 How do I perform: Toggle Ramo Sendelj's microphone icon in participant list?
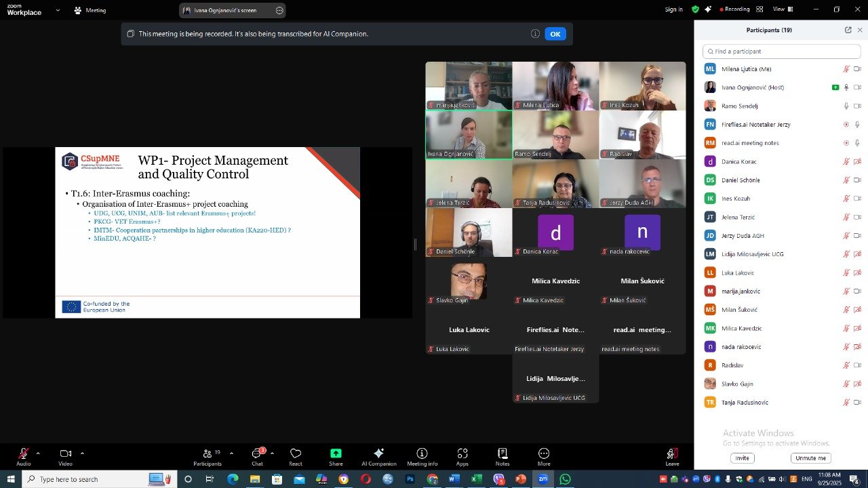846,106
